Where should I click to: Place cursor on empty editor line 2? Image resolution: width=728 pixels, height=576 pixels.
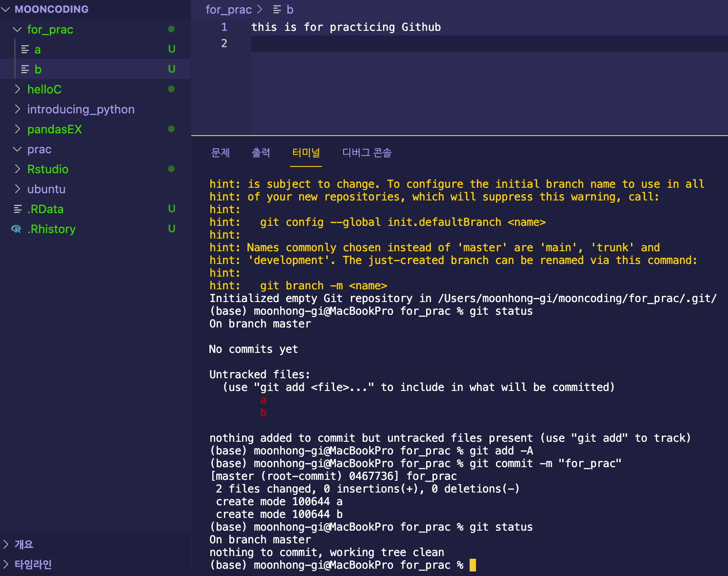coord(490,44)
